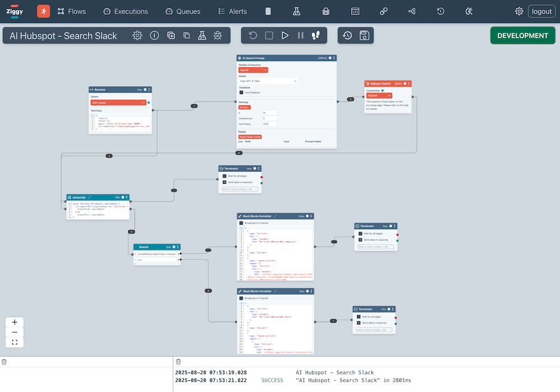
Task: Open the network share icon in navigation bar
Action: [412, 11]
